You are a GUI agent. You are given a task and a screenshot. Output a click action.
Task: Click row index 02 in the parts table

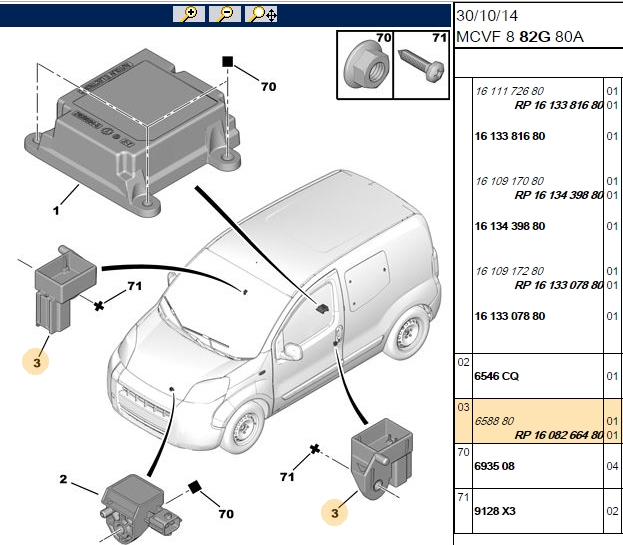463,362
